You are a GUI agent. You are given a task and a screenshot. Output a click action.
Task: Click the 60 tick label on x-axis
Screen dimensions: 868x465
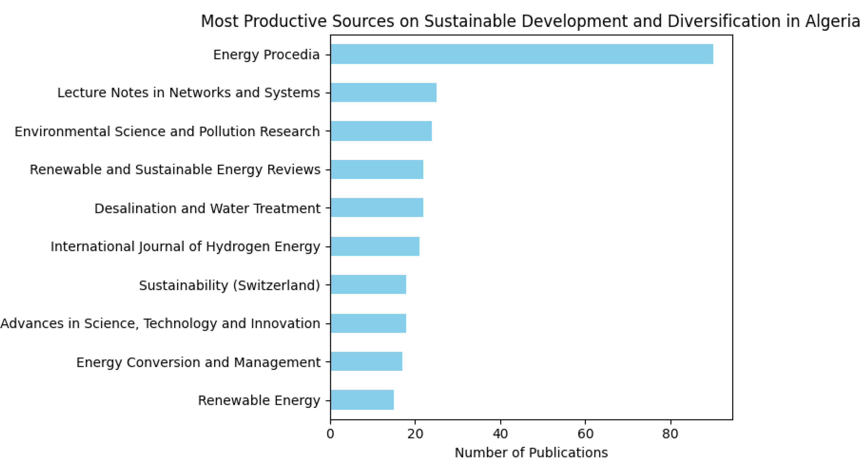pyautogui.click(x=585, y=434)
